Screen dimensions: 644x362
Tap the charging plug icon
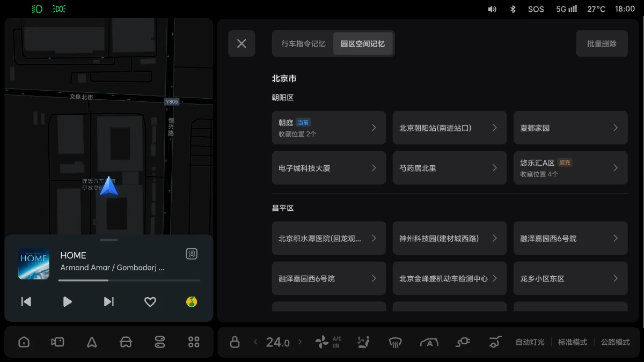point(463,342)
